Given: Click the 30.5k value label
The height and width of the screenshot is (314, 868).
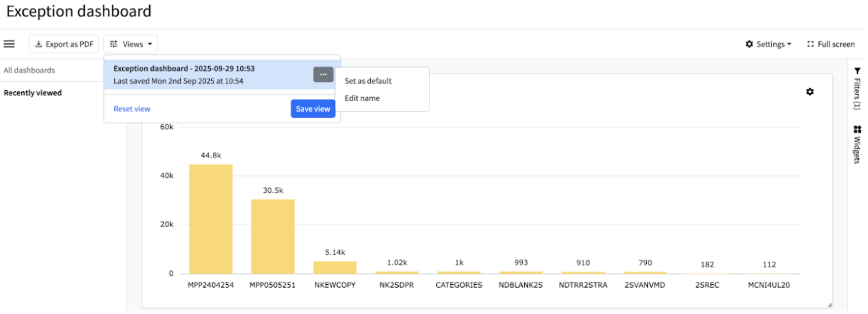Looking at the screenshot, I should click(273, 190).
